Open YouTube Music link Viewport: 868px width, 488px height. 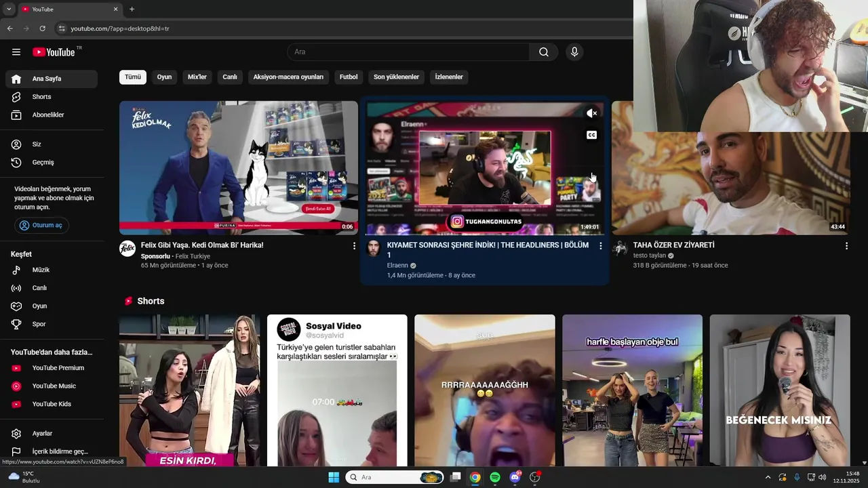(52, 386)
